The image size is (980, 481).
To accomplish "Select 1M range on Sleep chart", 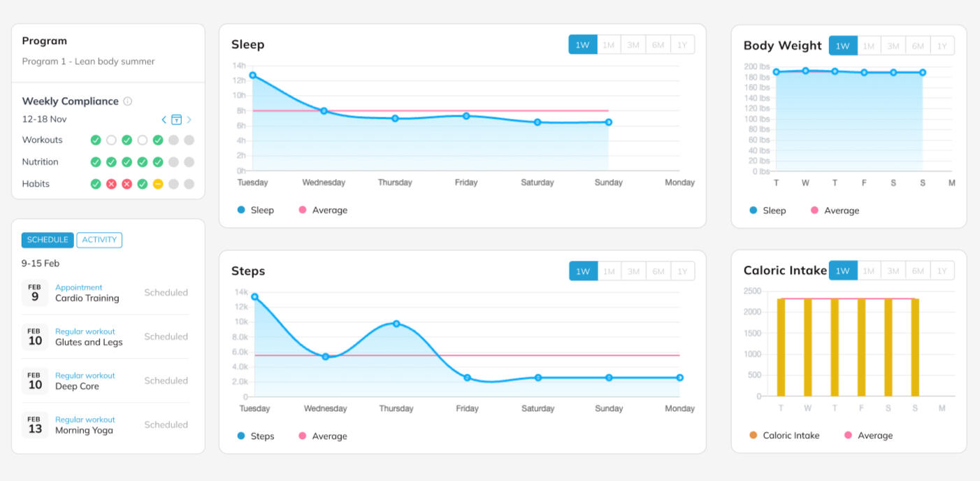I will (x=609, y=45).
